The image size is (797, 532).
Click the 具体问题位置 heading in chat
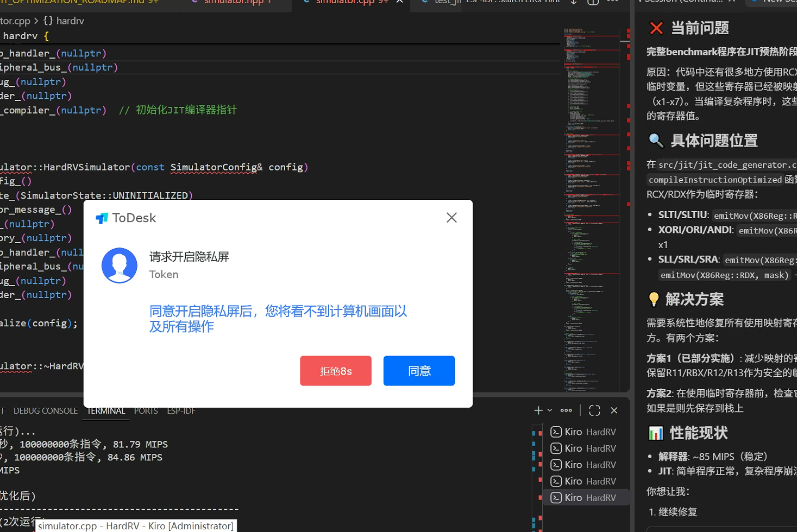point(714,141)
